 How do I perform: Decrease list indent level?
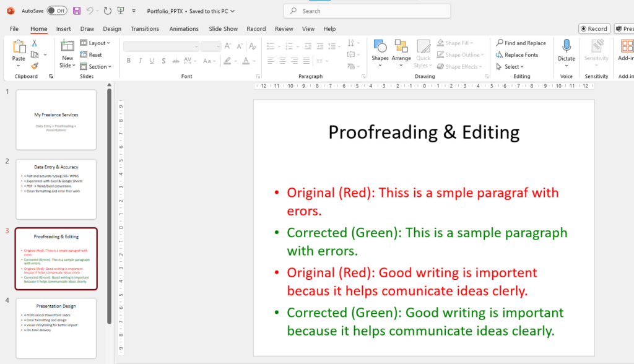point(308,46)
